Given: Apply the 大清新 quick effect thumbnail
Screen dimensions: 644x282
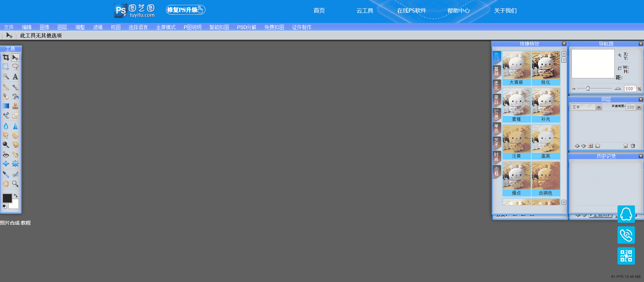Looking at the screenshot, I should (516, 68).
